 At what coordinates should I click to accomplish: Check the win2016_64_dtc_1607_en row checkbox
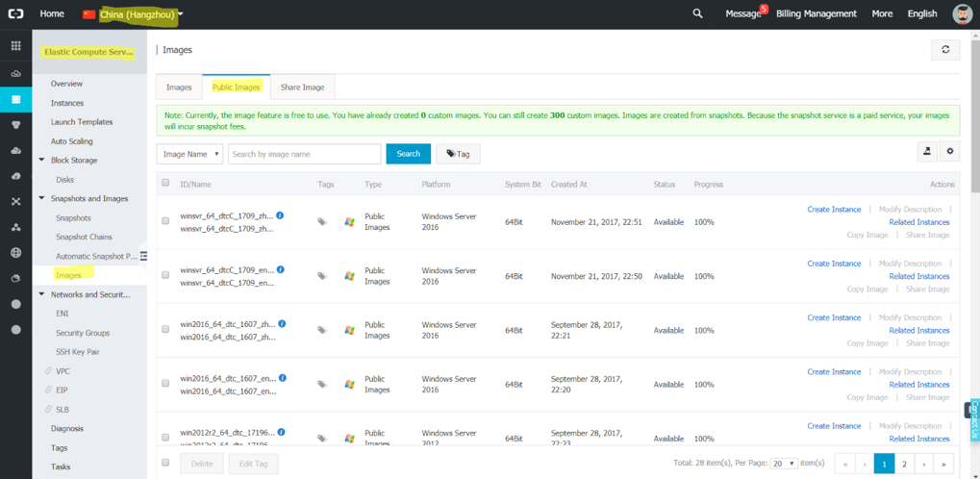[x=165, y=384]
